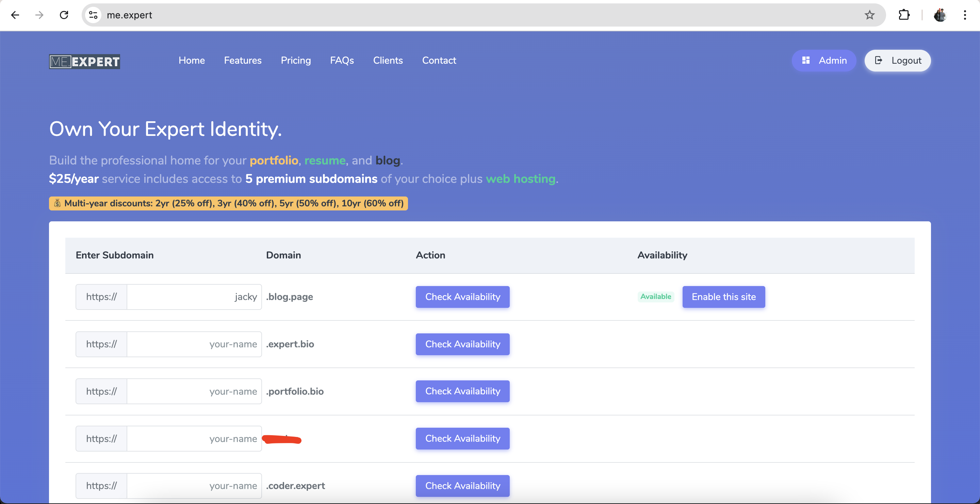980x504 pixels.
Task: Go to Pricing in navigation
Action: pyautogui.click(x=296, y=61)
